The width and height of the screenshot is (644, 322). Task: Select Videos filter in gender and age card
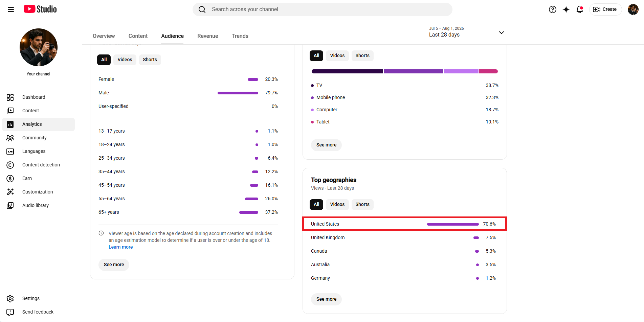(x=125, y=60)
